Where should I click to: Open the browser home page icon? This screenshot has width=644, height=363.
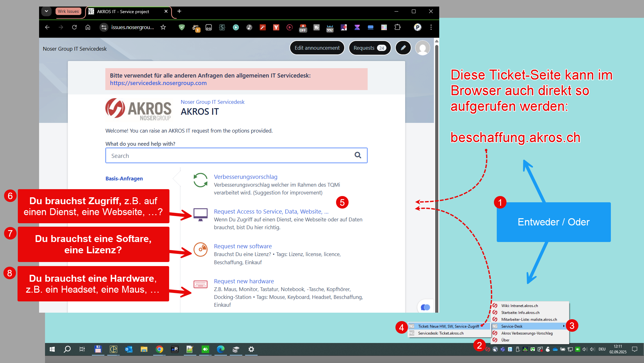click(88, 27)
